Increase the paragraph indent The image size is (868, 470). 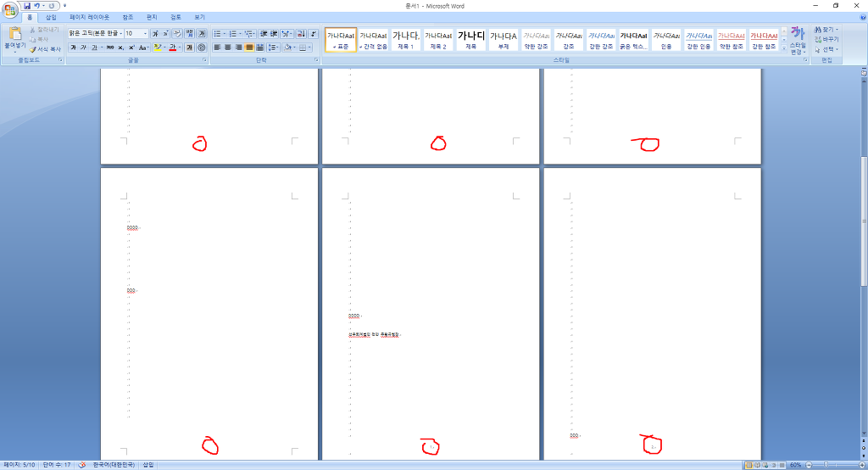274,34
